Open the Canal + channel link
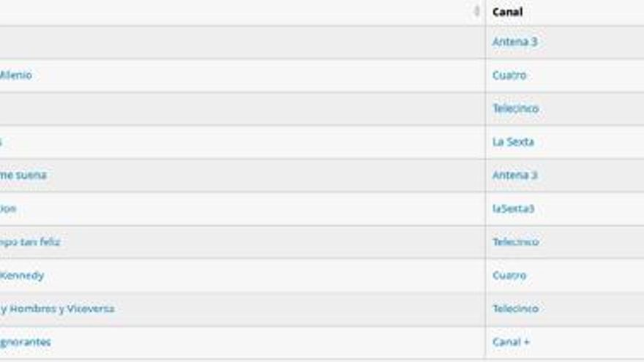 [511, 342]
